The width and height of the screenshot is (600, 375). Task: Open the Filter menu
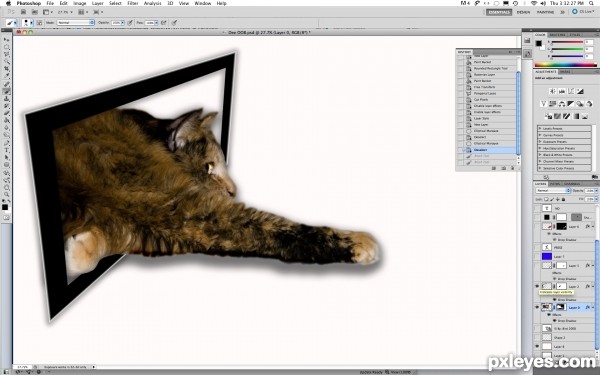(132, 3)
